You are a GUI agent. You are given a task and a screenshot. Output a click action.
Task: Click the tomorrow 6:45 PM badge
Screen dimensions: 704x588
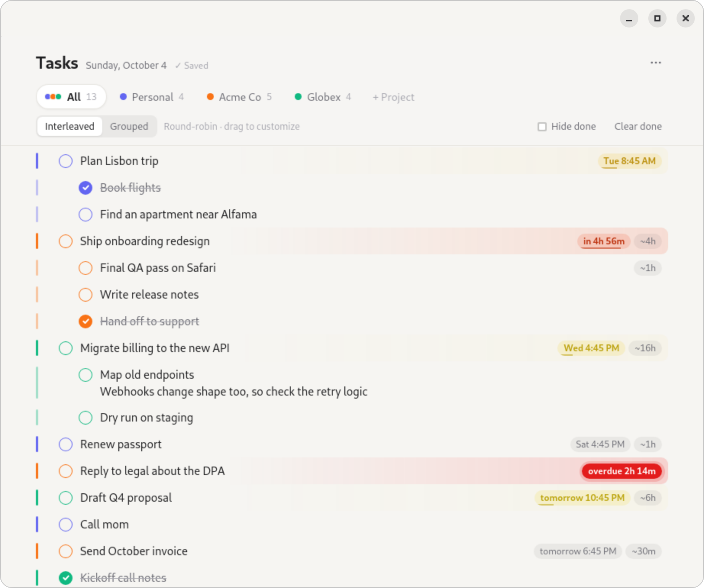[x=578, y=551]
